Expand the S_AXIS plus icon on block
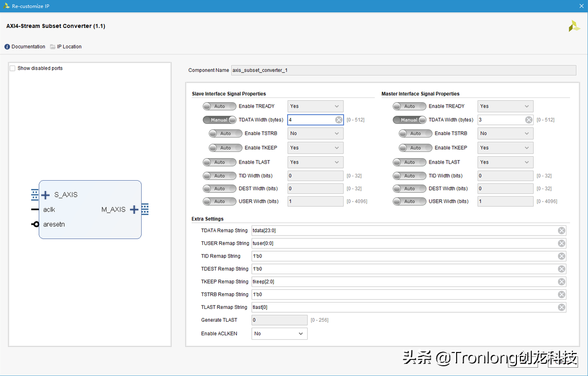The height and width of the screenshot is (376, 588). (x=46, y=195)
